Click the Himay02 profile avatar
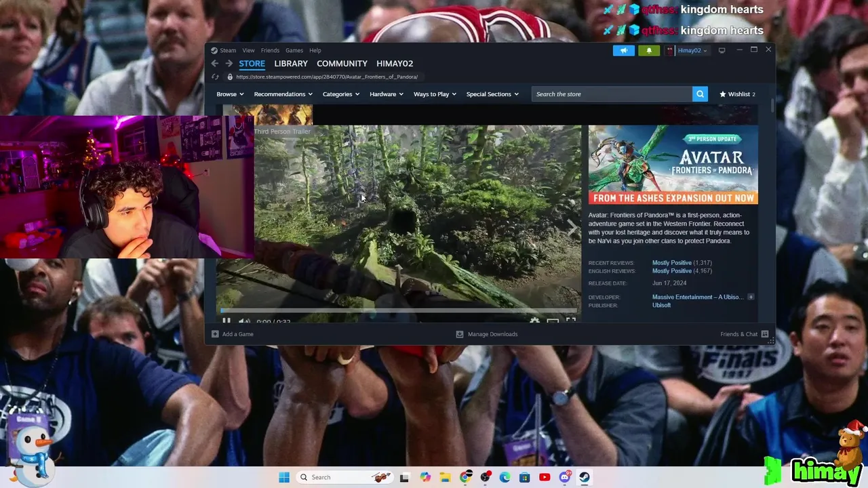Viewport: 868px width, 488px height. pyautogui.click(x=669, y=50)
